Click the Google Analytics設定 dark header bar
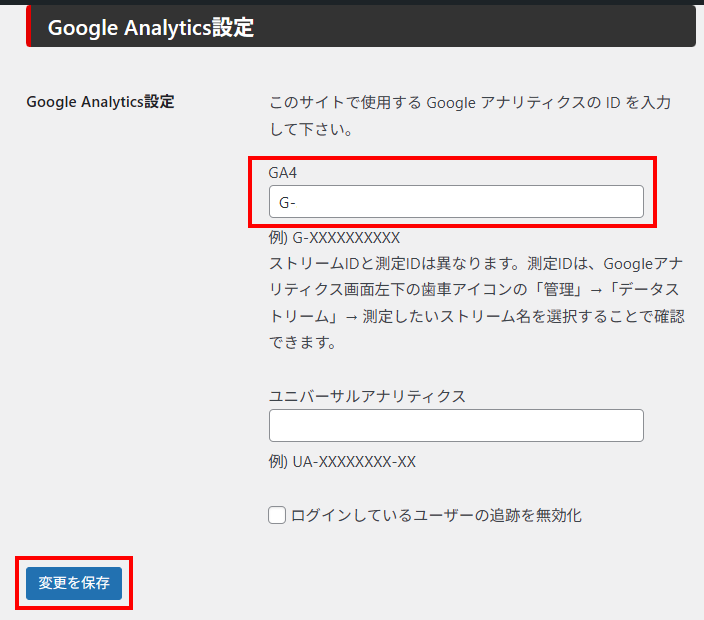The image size is (704, 620). [360, 27]
